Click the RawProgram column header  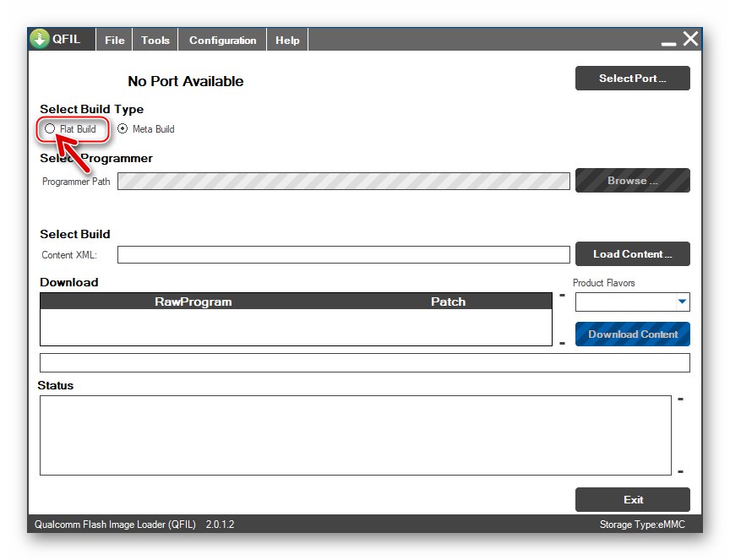click(x=193, y=302)
